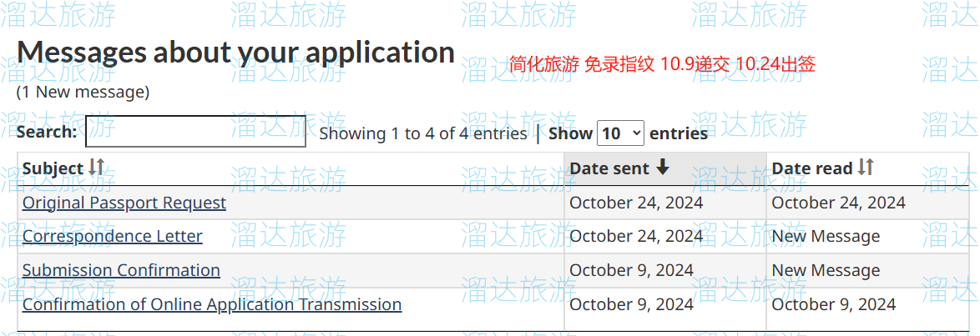
Task: Open the Submission Confirmation message
Action: [121, 270]
